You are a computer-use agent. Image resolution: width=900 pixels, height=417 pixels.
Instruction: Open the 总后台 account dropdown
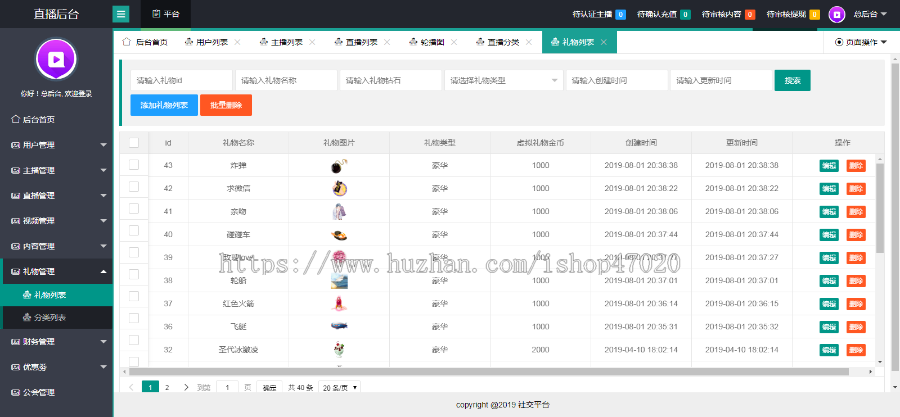869,14
